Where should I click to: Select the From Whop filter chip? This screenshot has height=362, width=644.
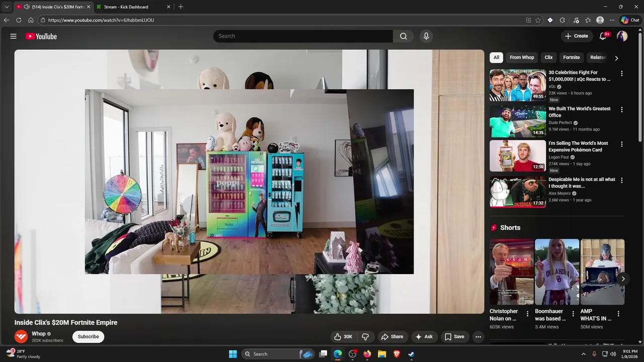522,57
